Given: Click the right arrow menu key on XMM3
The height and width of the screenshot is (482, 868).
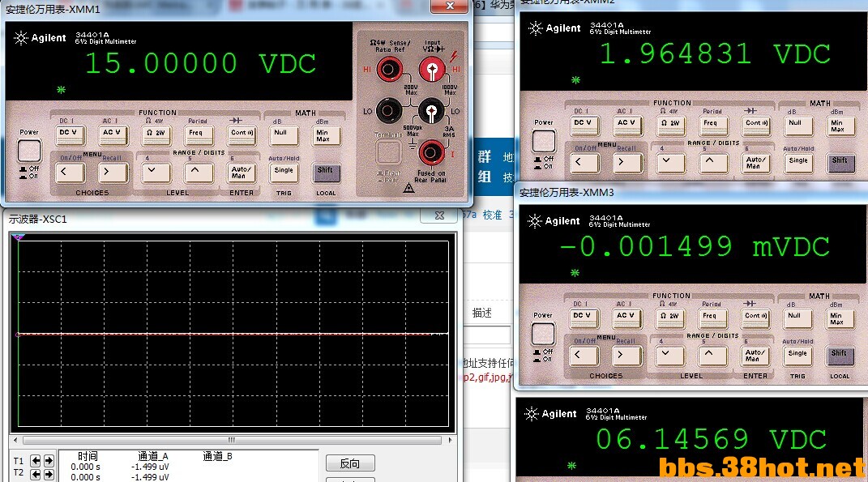Looking at the screenshot, I should (626, 356).
